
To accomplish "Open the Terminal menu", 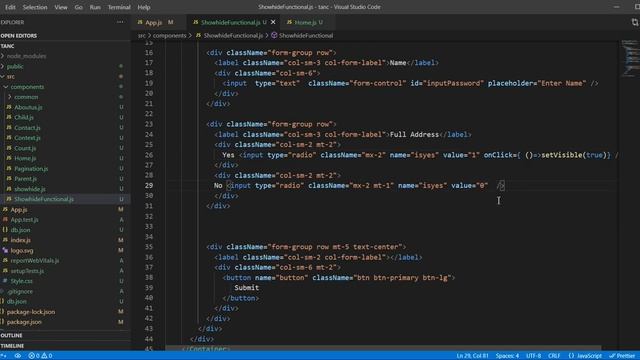I will [x=119, y=7].
